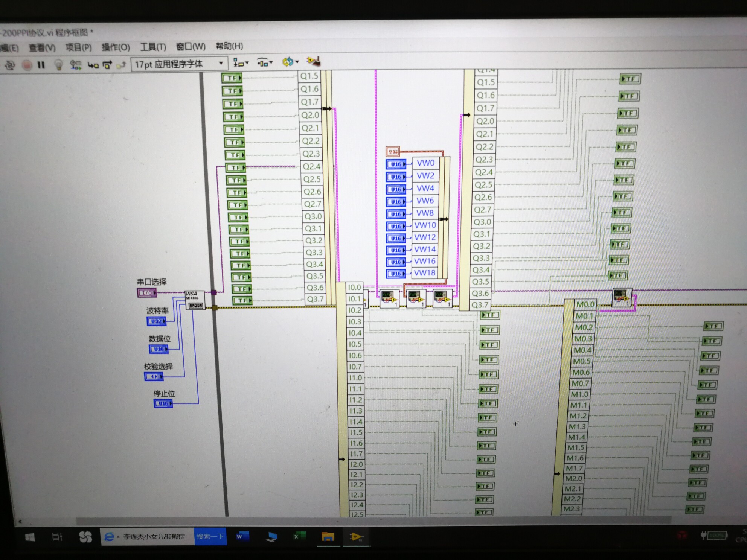Open the application font dropdown
This screenshot has width=747, height=560.
tap(221, 63)
